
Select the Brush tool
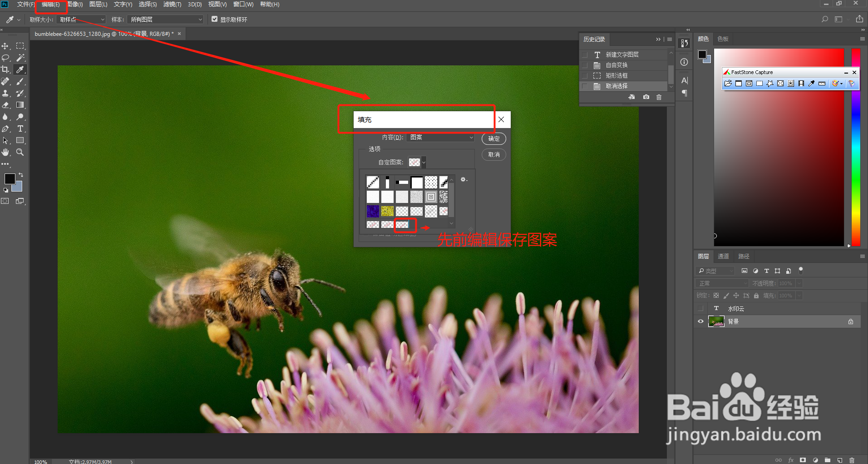point(20,82)
